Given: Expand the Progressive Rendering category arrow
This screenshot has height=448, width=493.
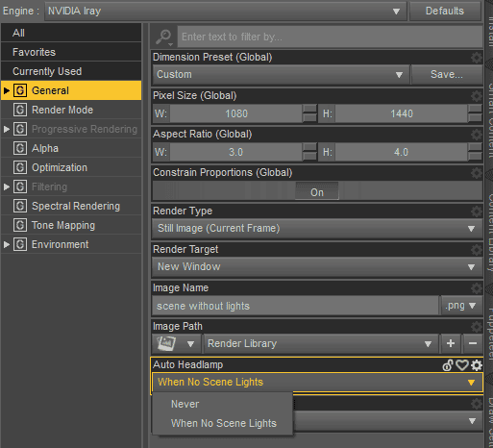Looking at the screenshot, I should click(x=6, y=129).
